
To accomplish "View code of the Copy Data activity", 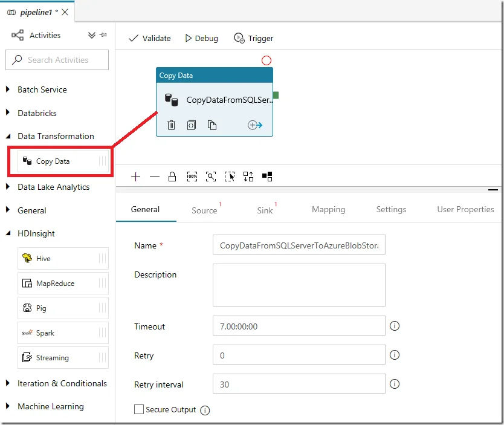I will [x=192, y=125].
